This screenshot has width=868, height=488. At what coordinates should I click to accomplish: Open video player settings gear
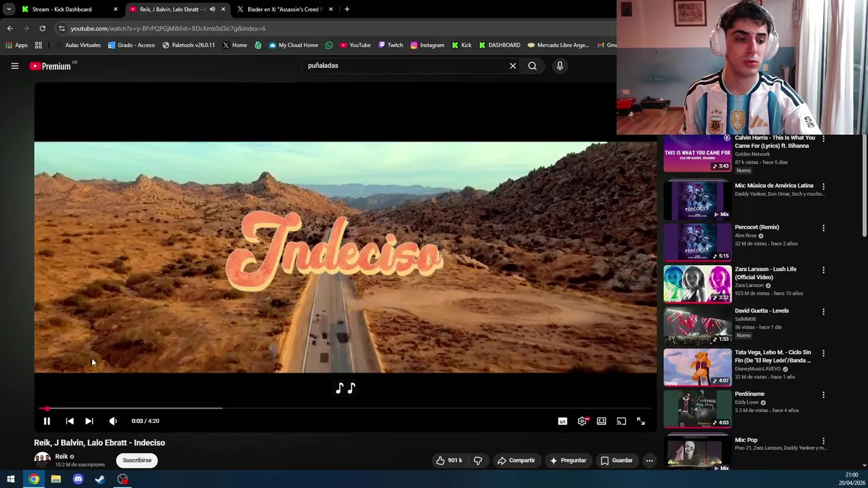click(582, 421)
